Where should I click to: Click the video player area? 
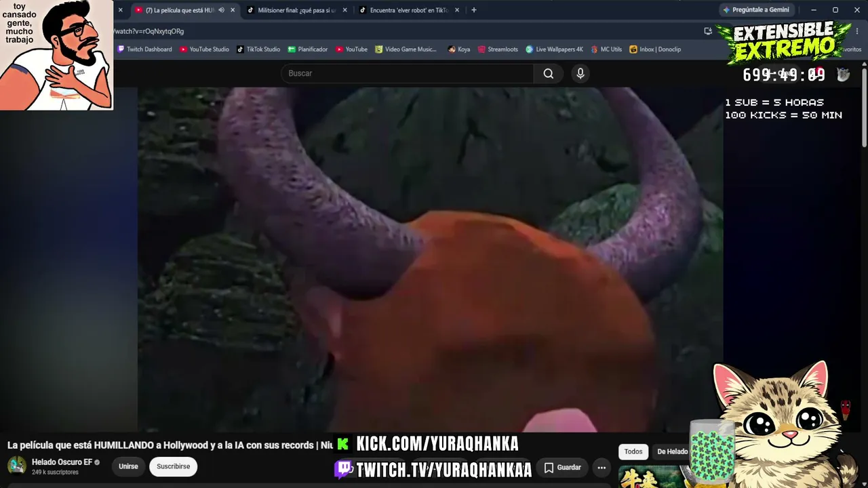point(430,260)
